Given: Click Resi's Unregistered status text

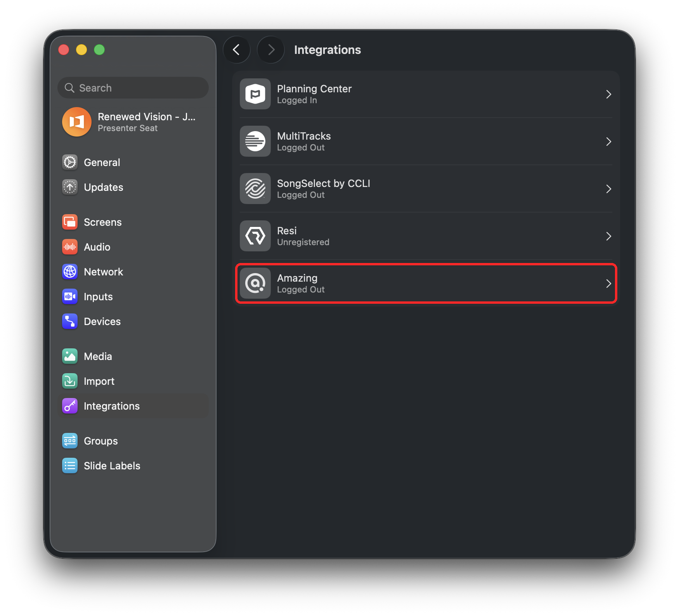Looking at the screenshot, I should coord(303,242).
